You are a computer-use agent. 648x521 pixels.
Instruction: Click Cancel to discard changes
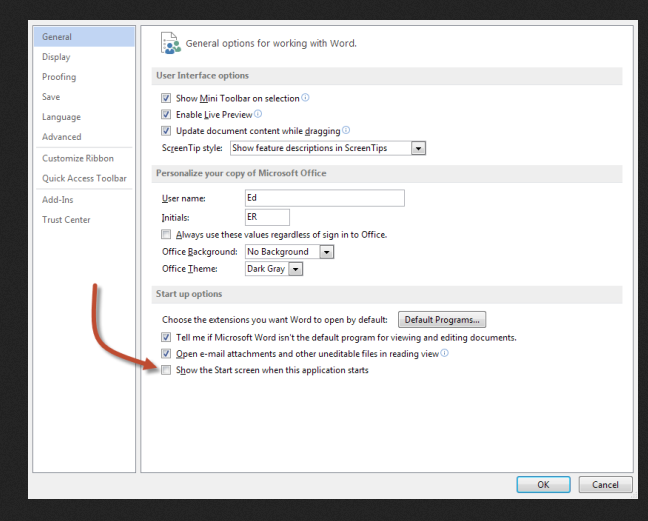605,484
